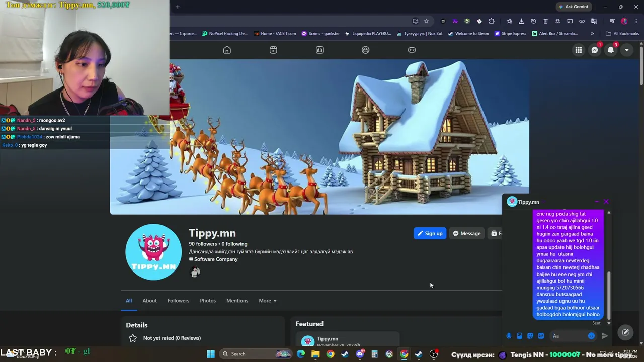Open the Liquipedia bookmark
Screen dimensions: 644x362
(368, 34)
